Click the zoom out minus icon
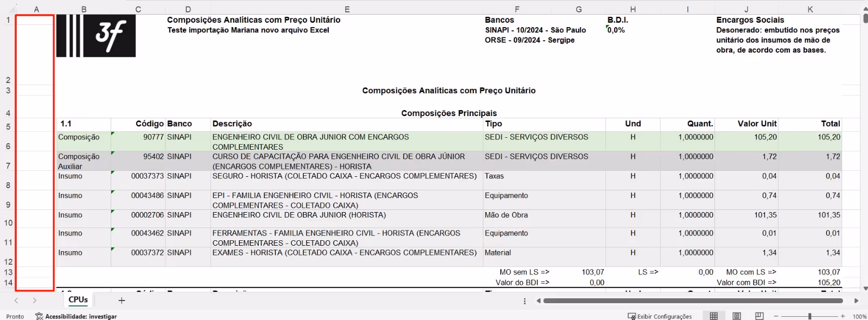This screenshot has width=868, height=320. pyautogui.click(x=776, y=316)
